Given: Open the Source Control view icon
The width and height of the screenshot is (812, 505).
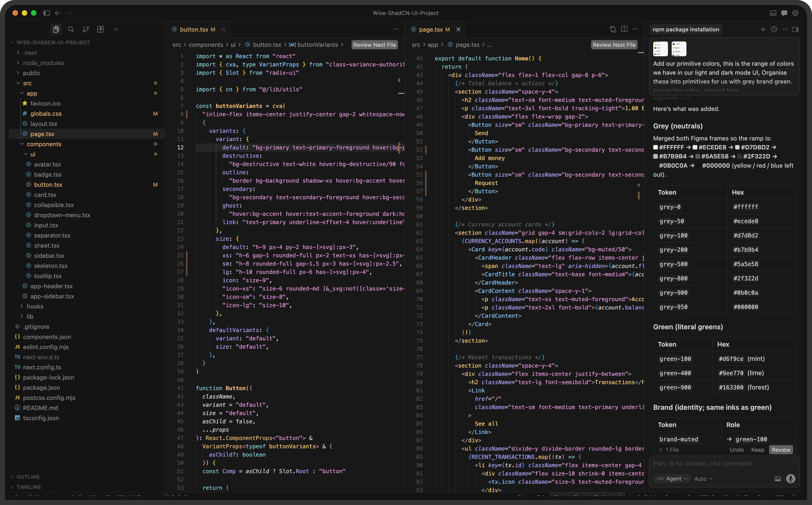Looking at the screenshot, I should tap(86, 29).
